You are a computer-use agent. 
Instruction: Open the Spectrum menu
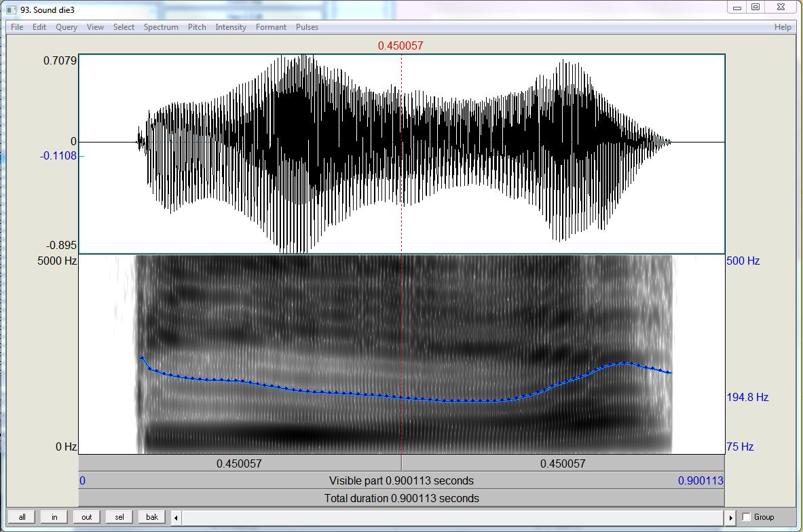click(x=161, y=27)
